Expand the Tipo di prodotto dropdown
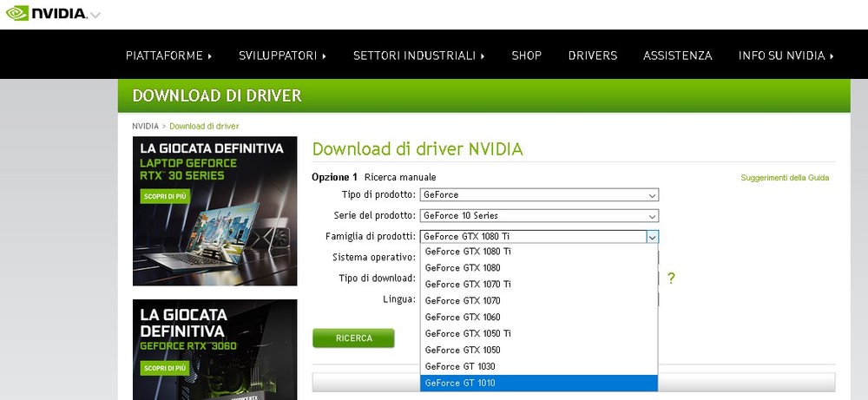Viewport: 868px width, 400px height. click(x=538, y=195)
